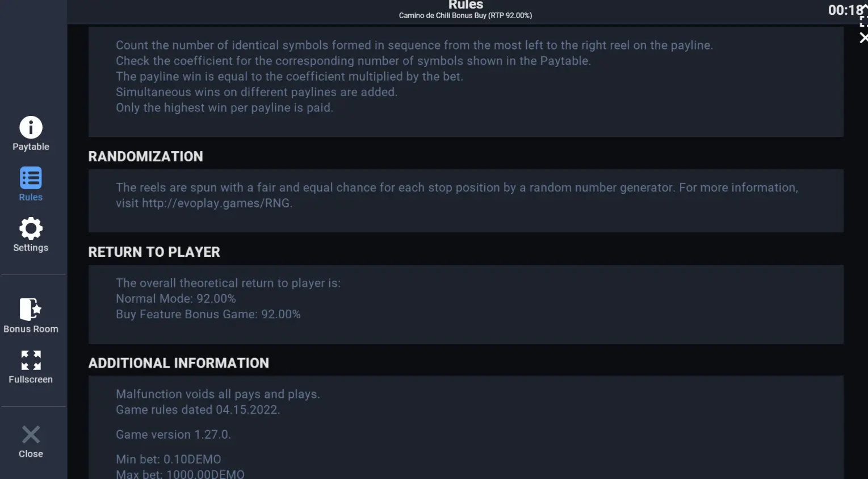
Task: Click the RETURN TO PLAYER heading
Action: click(154, 252)
